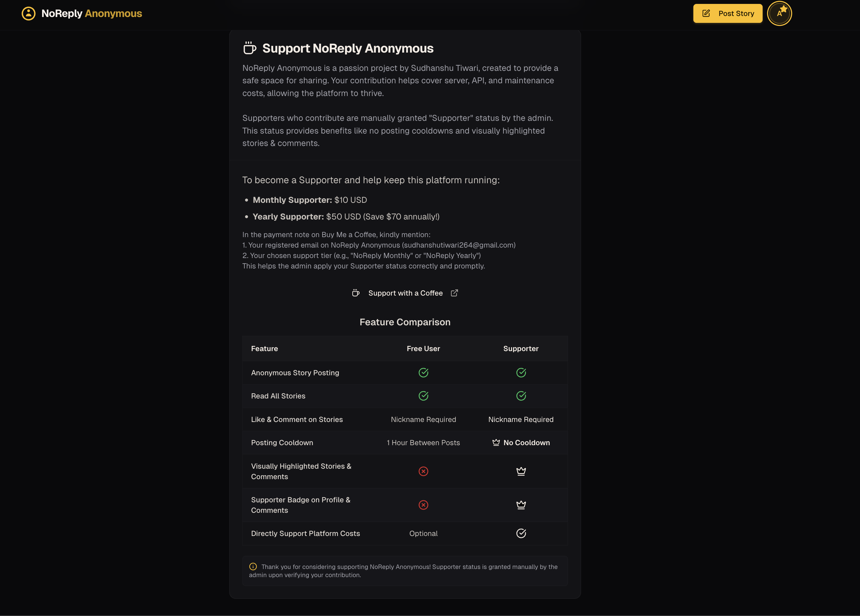Click the registered email address line
The width and height of the screenshot is (860, 616).
[x=379, y=245]
